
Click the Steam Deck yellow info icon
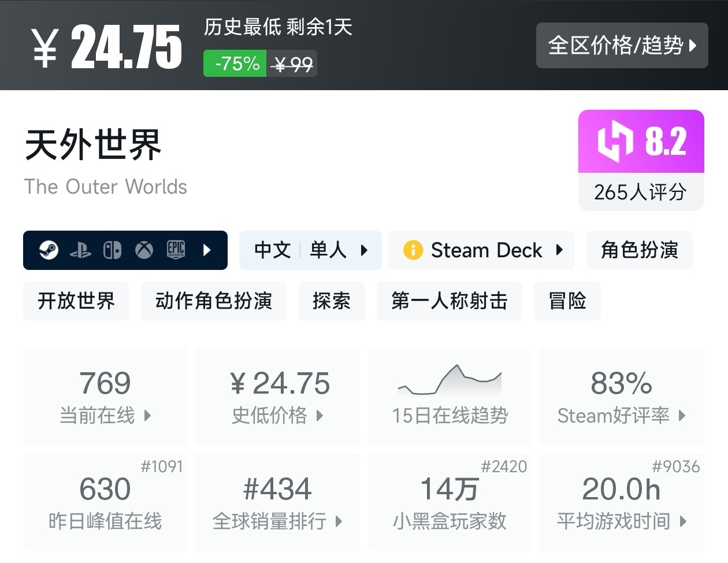pos(413,250)
